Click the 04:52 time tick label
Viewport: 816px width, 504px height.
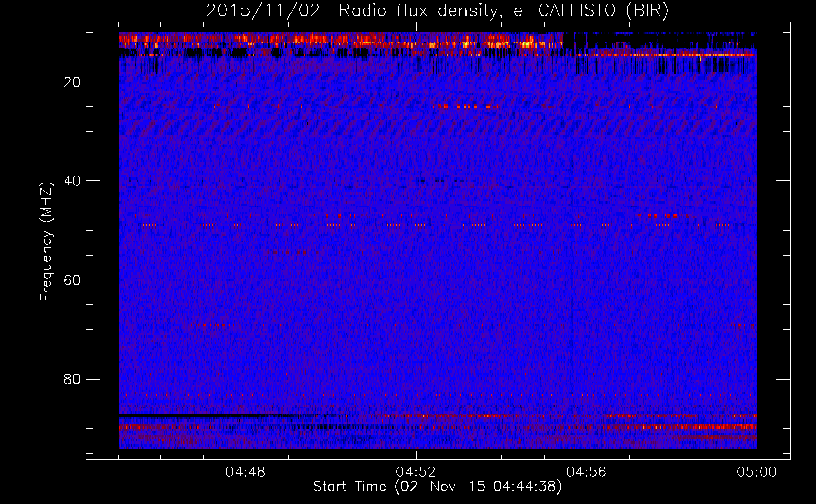pos(416,472)
